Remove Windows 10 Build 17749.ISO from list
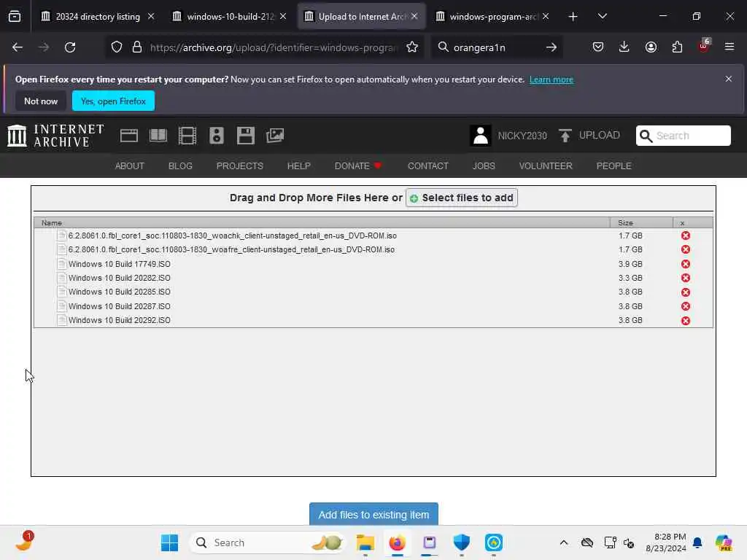 686,264
